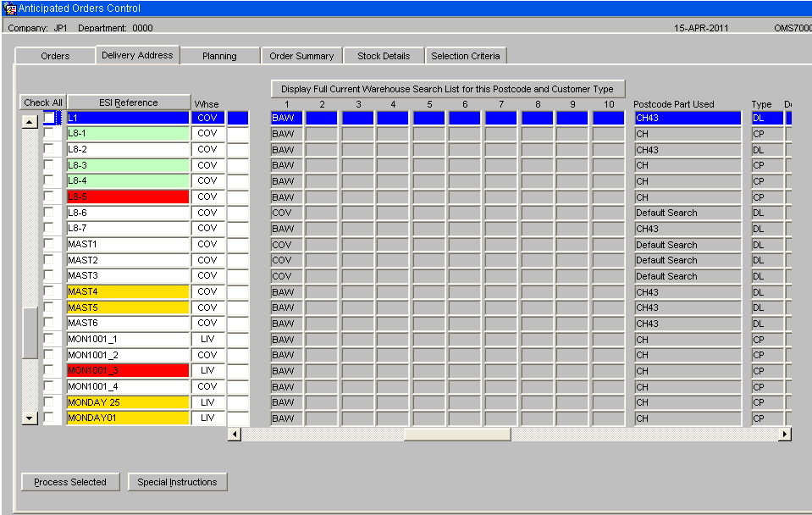Click the CH43 postcode field for row L1
This screenshot has height=515, width=812.
(688, 118)
